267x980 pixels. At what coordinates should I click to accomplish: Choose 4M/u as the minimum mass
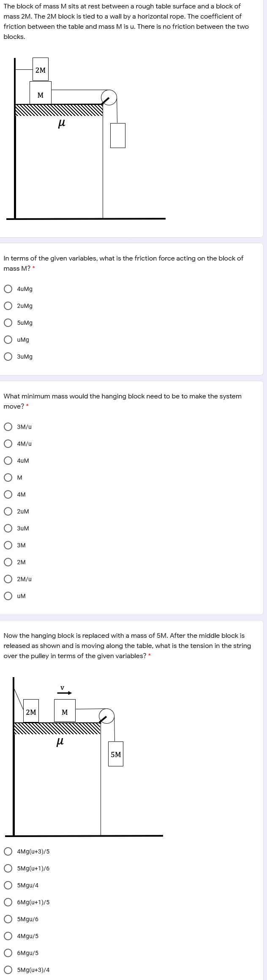point(8,443)
